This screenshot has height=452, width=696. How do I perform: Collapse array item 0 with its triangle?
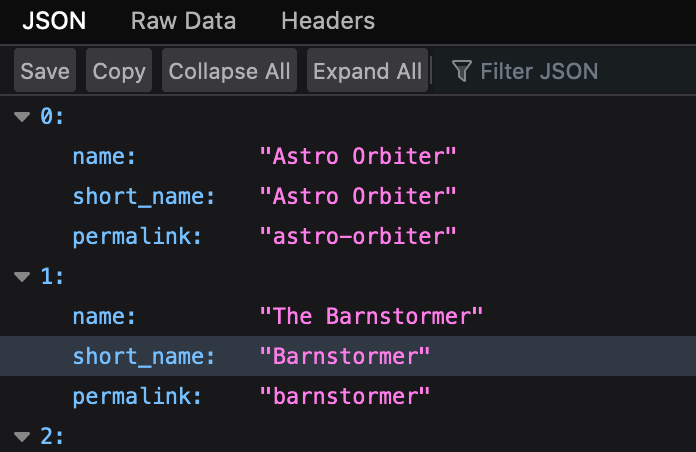[x=22, y=117]
